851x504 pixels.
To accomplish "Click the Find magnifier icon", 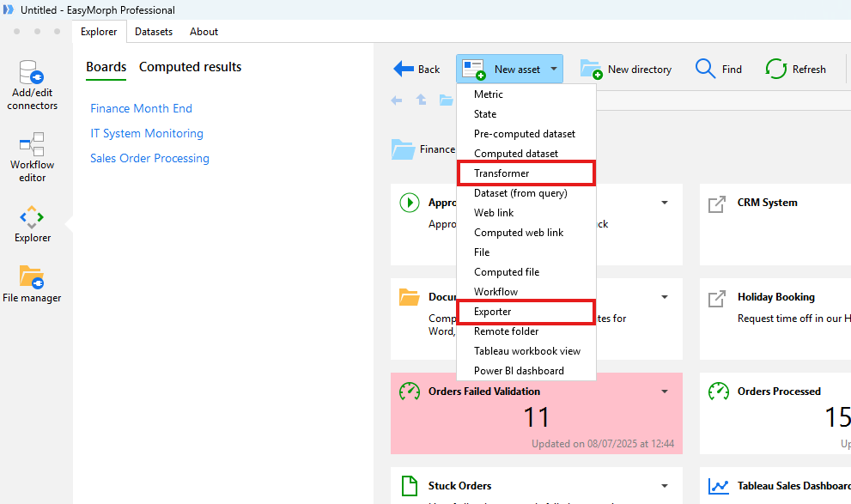I will pyautogui.click(x=704, y=69).
